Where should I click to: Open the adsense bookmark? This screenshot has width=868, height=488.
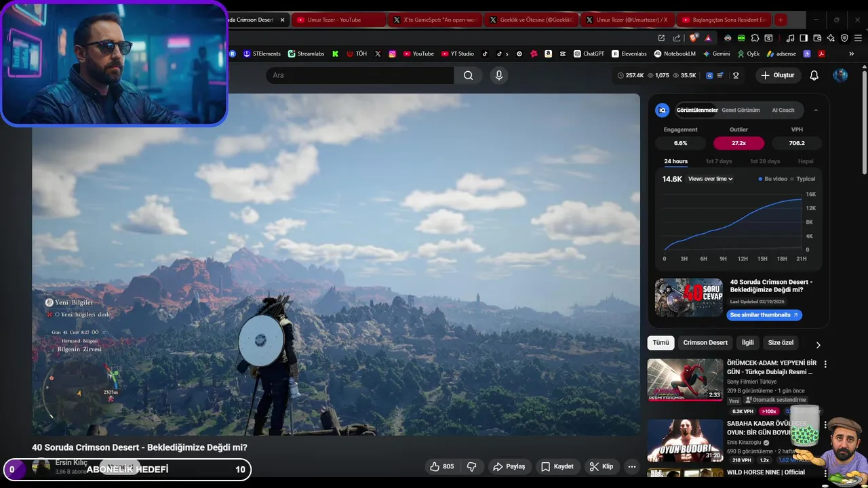[x=781, y=54]
